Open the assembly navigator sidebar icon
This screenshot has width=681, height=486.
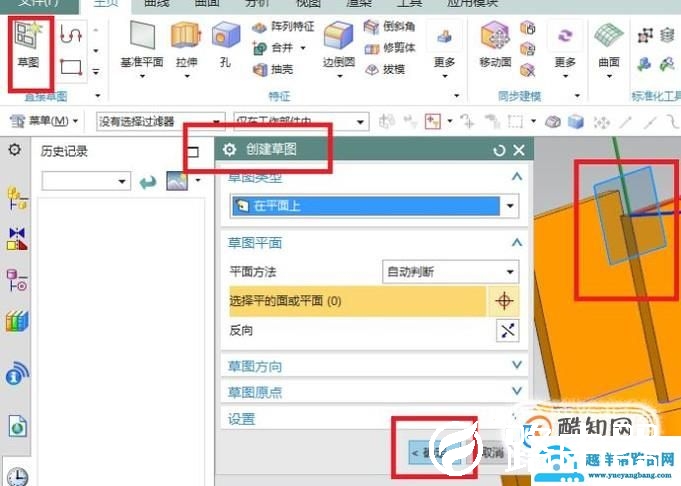click(17, 199)
